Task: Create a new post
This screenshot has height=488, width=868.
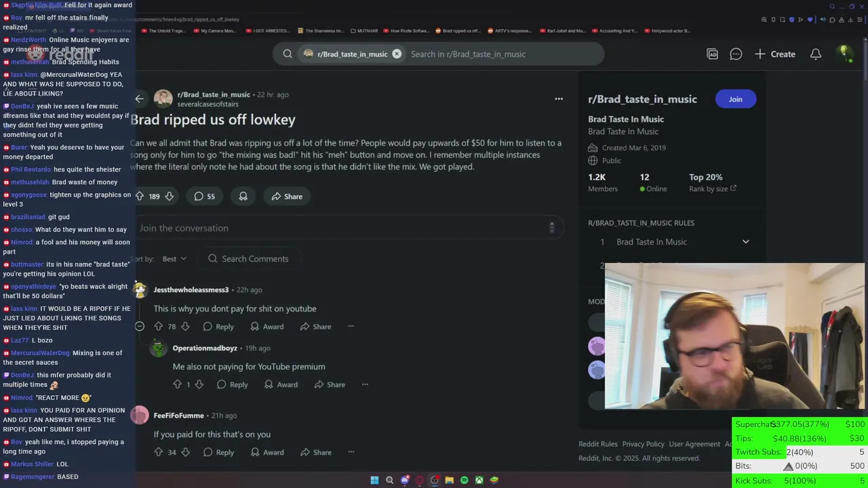Action: (775, 54)
